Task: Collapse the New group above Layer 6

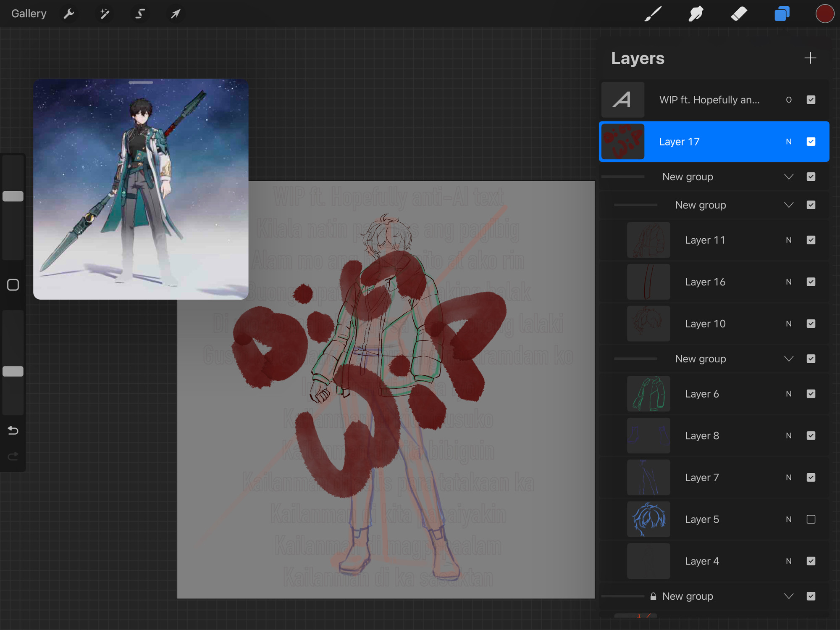Action: (x=789, y=359)
